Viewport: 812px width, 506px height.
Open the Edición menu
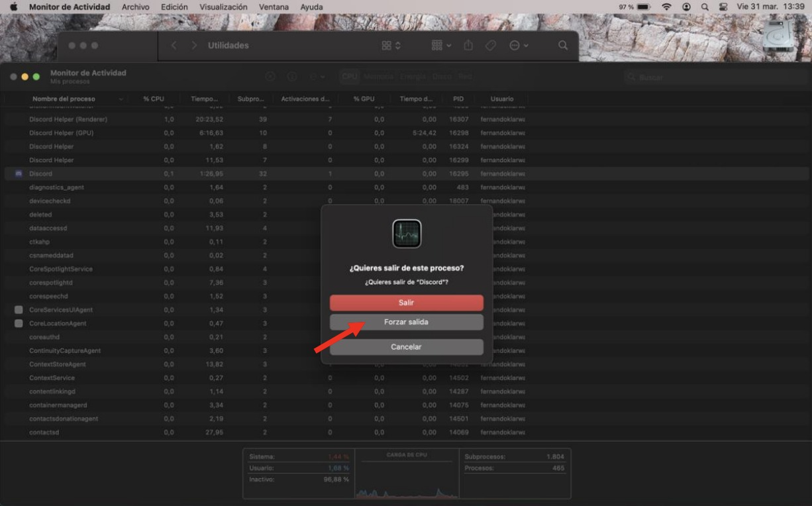click(x=174, y=7)
